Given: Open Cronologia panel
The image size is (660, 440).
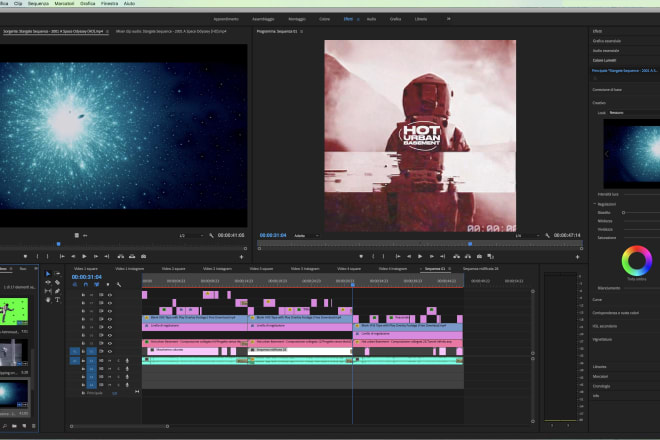Looking at the screenshot, I should [x=601, y=386].
